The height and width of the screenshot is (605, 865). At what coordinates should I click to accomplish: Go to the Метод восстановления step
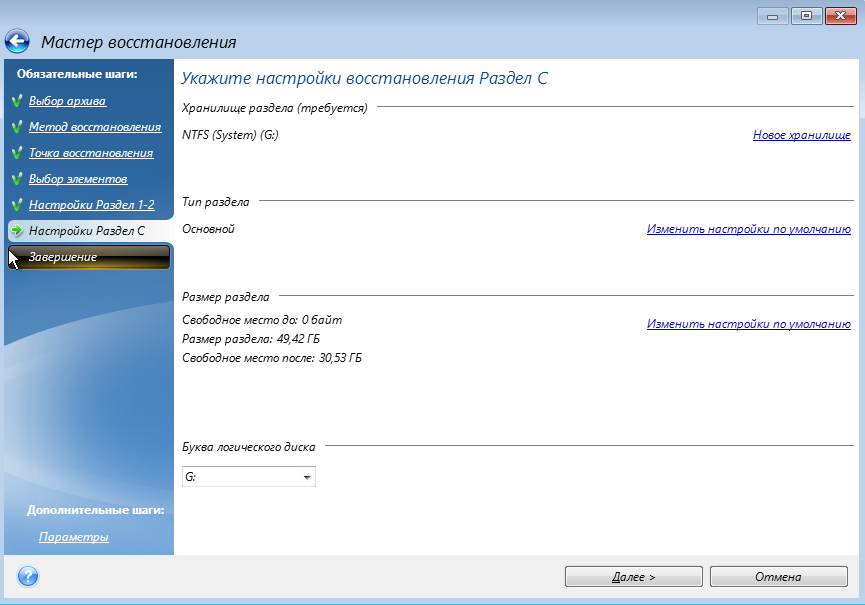[x=95, y=127]
